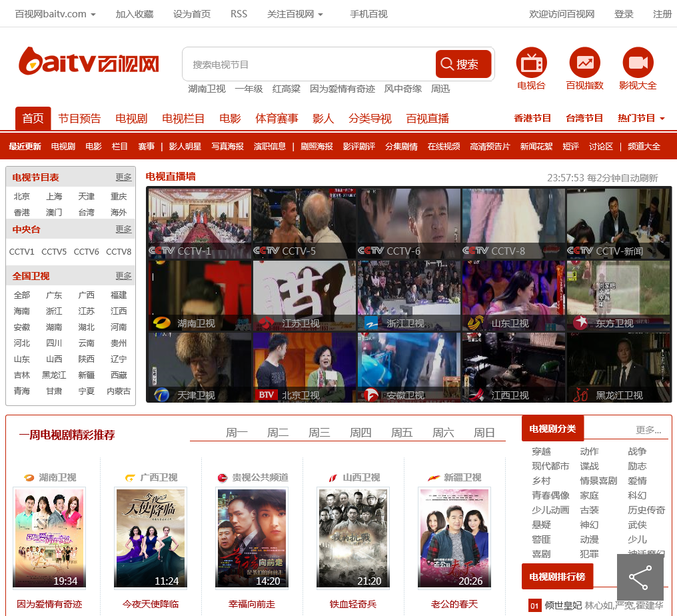Viewport: 677px width, 616px height.
Task: Click 电视剧排行榜 tab header
Action: (558, 577)
